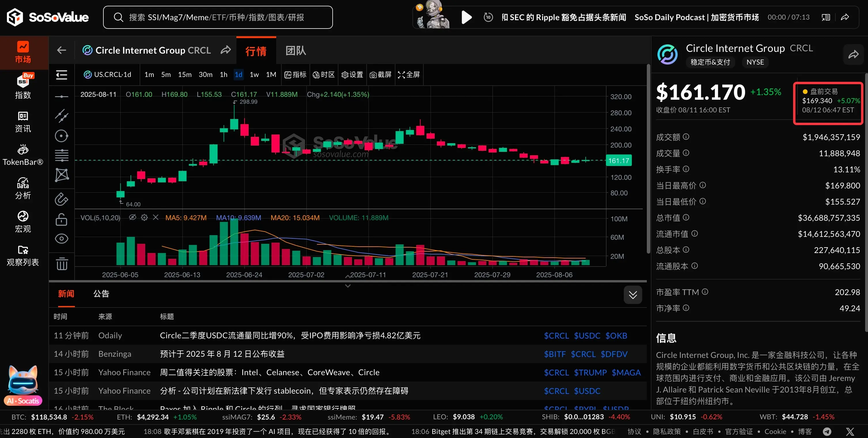Play the SoSo Daily Podcast
Image resolution: width=868 pixels, height=438 pixels.
(x=466, y=17)
